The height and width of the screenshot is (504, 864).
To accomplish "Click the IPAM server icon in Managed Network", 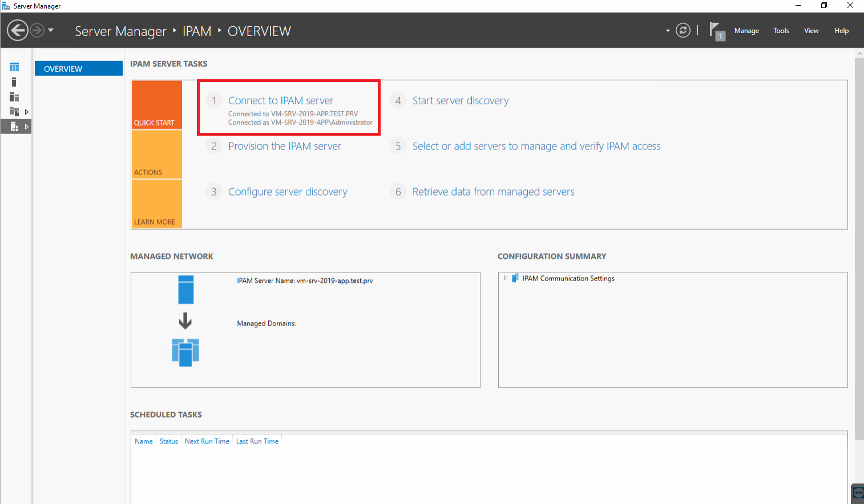I will 186,290.
